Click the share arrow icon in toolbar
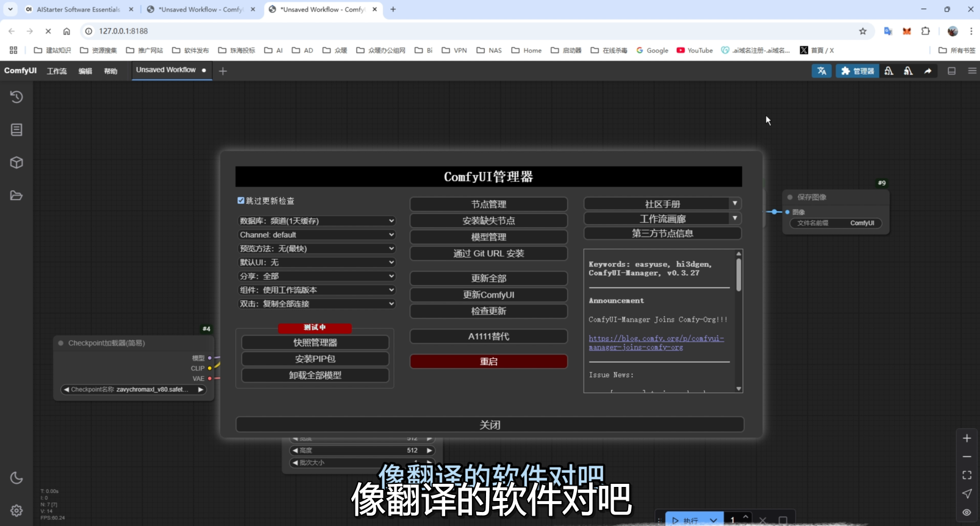Image resolution: width=980 pixels, height=526 pixels. click(928, 71)
